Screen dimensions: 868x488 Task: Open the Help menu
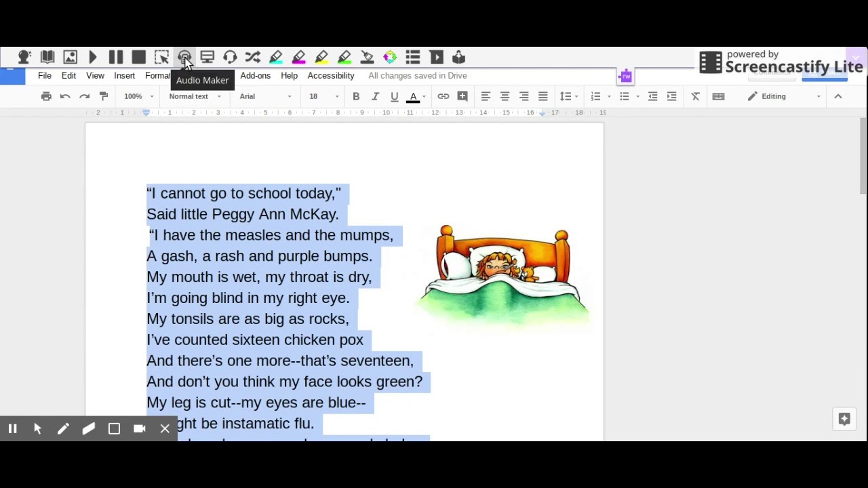(289, 76)
